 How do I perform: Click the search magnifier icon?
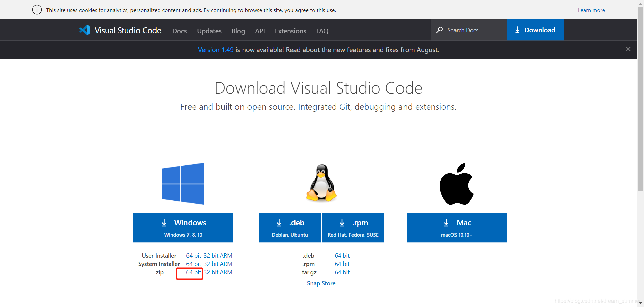click(439, 30)
